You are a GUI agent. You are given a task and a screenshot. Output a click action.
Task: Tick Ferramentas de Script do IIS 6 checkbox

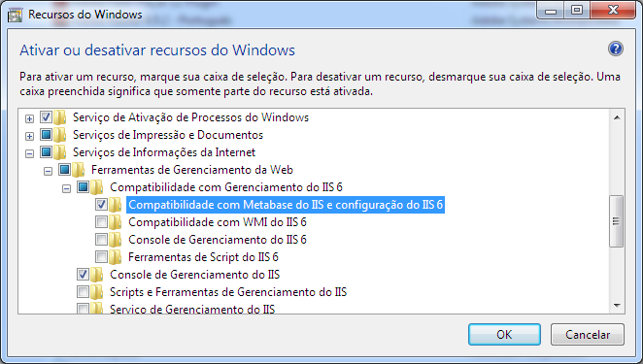[x=101, y=256]
